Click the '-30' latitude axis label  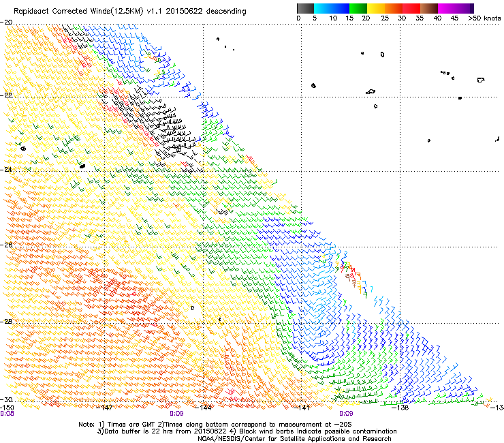6,399
